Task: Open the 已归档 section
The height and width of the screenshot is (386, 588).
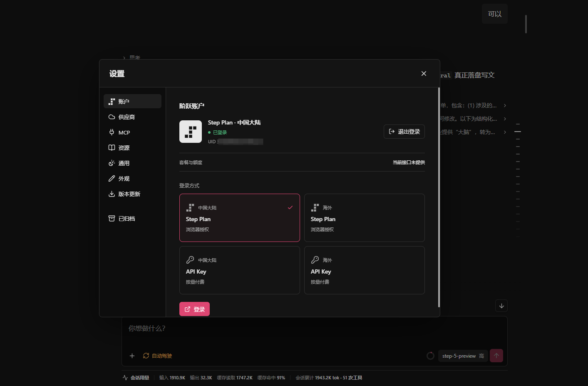Action: click(132, 219)
